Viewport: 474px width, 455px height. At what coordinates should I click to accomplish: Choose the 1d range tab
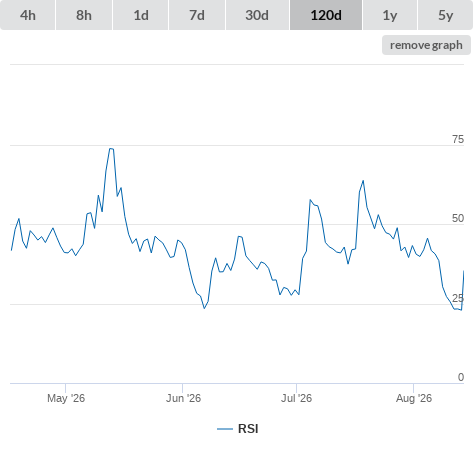[x=141, y=15]
